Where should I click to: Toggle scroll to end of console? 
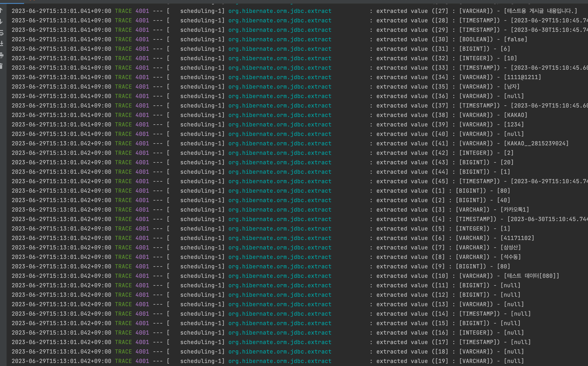point(2,44)
